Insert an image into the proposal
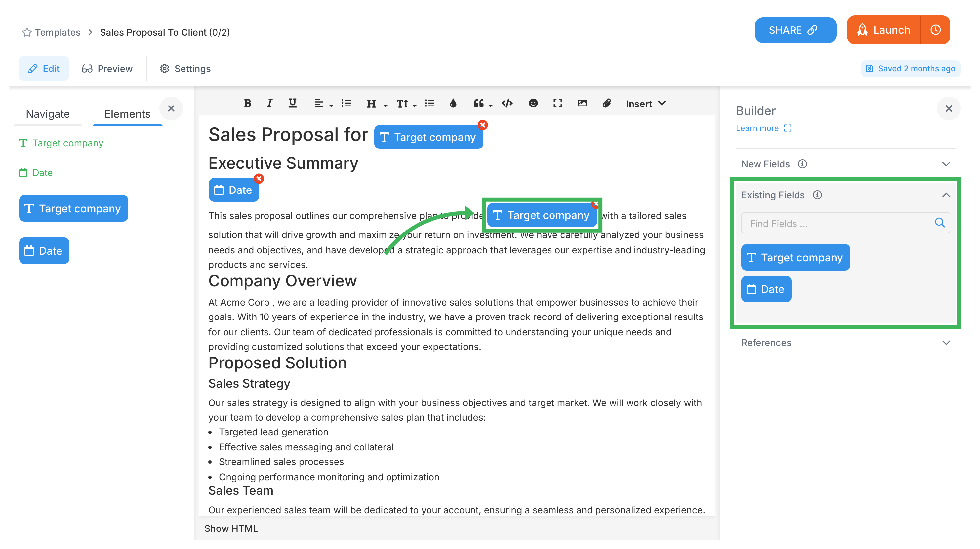 [x=582, y=103]
